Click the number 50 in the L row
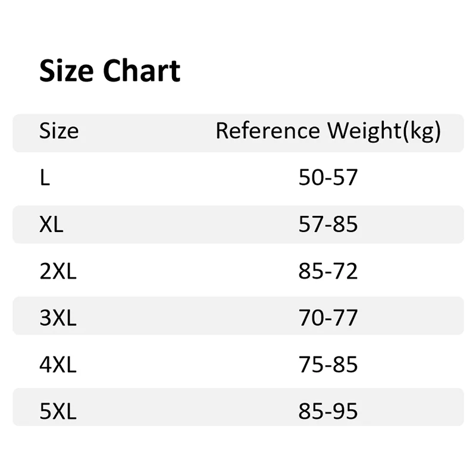This screenshot has height=476, width=476. [311, 178]
